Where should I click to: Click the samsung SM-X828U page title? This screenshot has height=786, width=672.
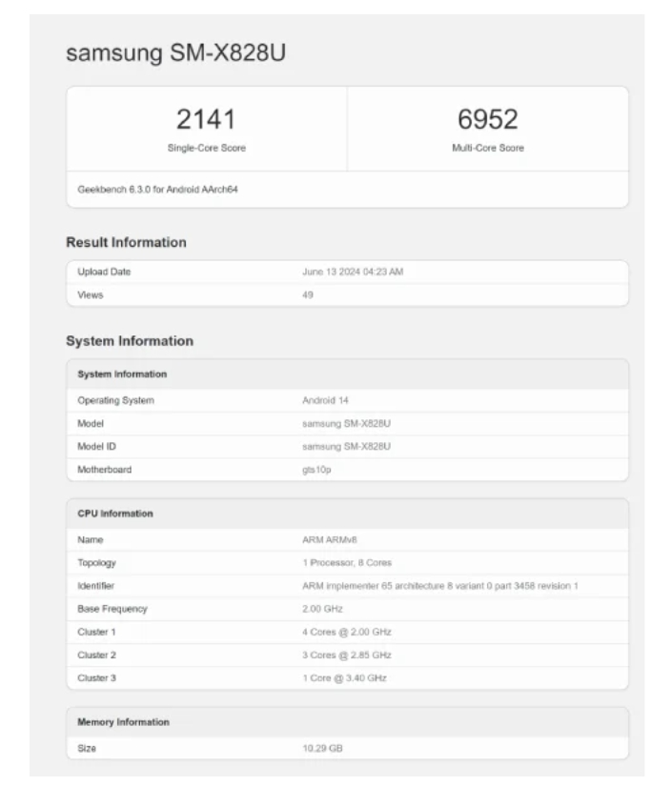pyautogui.click(x=176, y=53)
